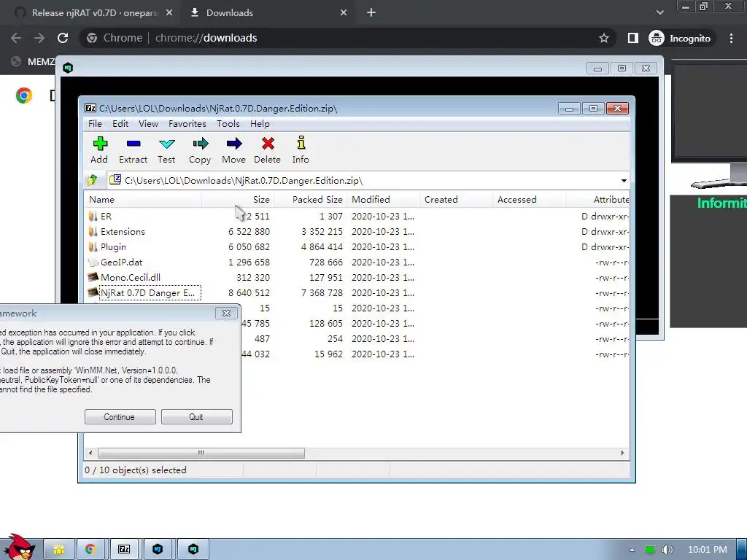Reload the Chrome page
The width and height of the screenshot is (747, 560).
63,38
